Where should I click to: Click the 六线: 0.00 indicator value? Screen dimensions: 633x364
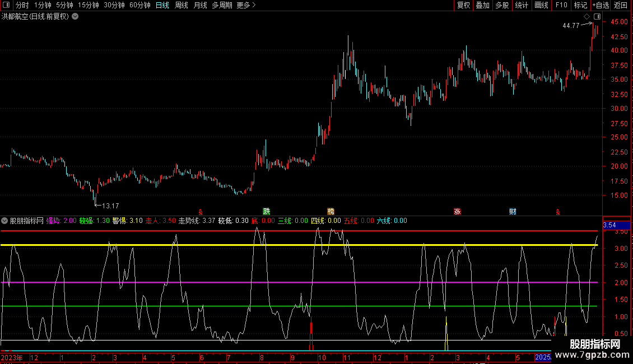pos(392,221)
